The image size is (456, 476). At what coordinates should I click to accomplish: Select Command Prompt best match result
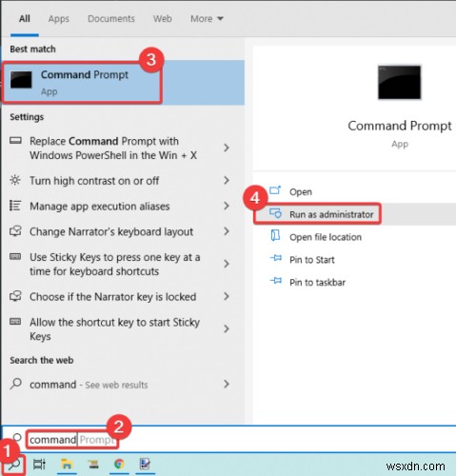tap(123, 83)
